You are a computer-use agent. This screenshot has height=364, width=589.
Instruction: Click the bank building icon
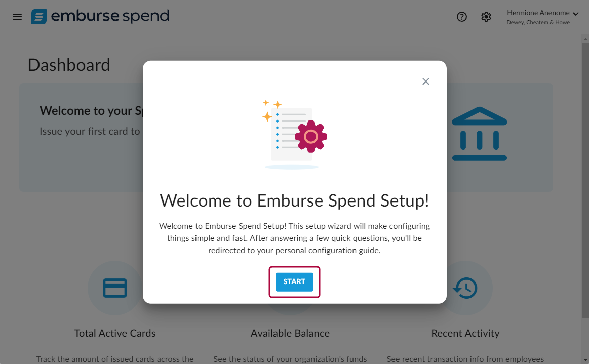[x=479, y=134]
